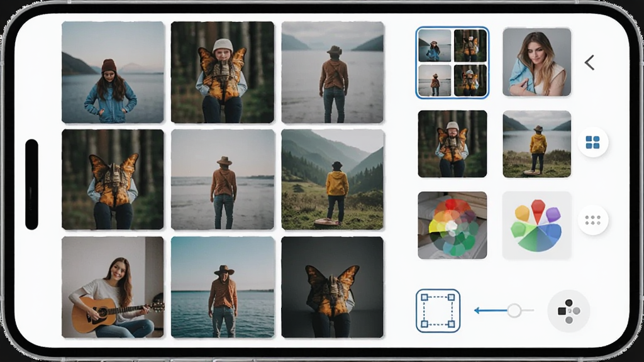Open headless butterfly wings forest photo
The height and width of the screenshot is (362, 644).
point(113,179)
